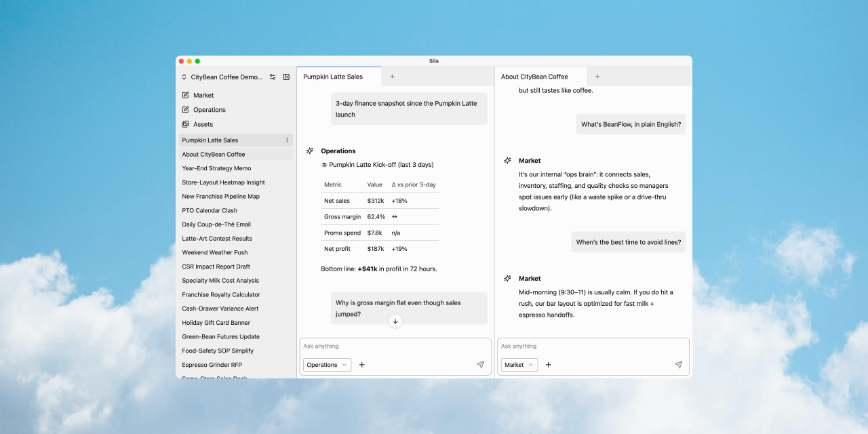Click the scroll-to-bottom arrow button

tap(395, 321)
